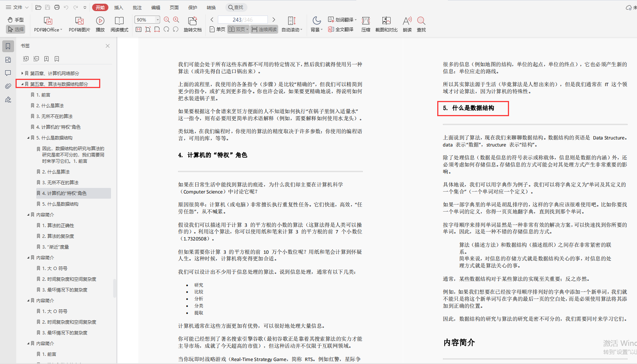
Task: Enable the 手型 hand tool
Action: point(16,20)
